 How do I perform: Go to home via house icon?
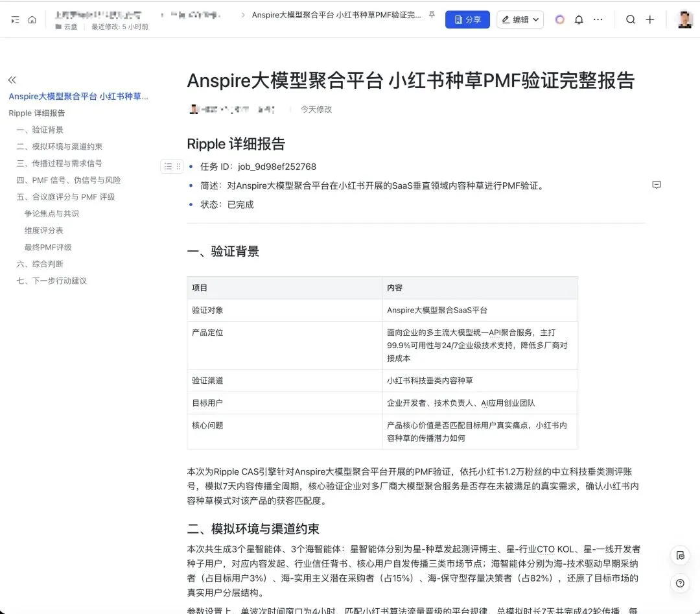(x=32, y=19)
